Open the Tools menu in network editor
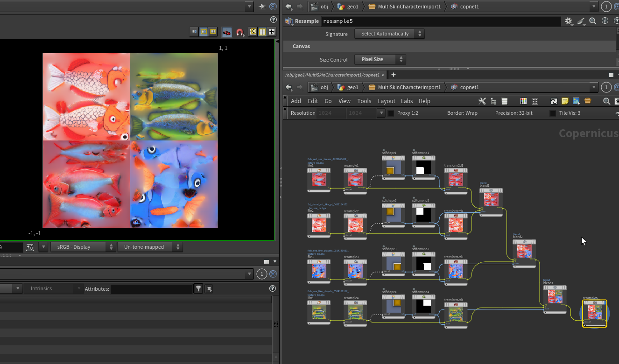 (364, 101)
